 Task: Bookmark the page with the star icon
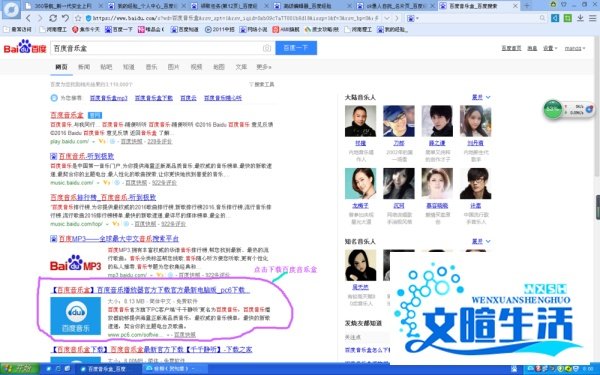coord(78,18)
